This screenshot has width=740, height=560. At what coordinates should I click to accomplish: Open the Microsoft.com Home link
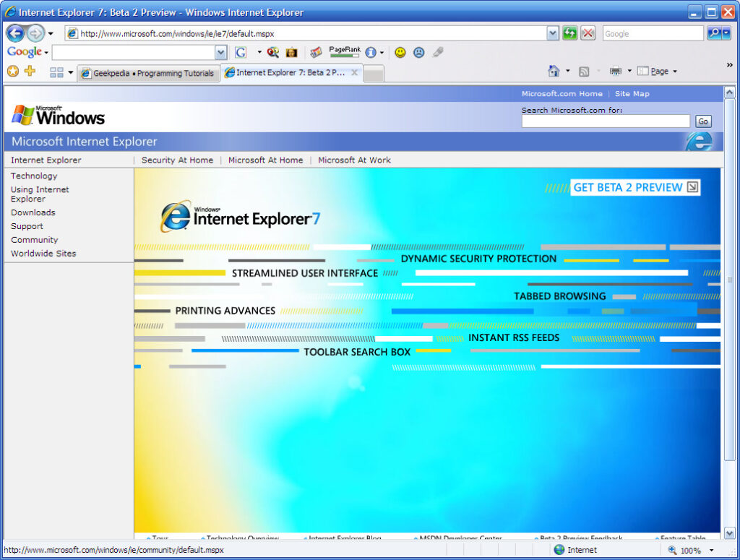pos(562,93)
